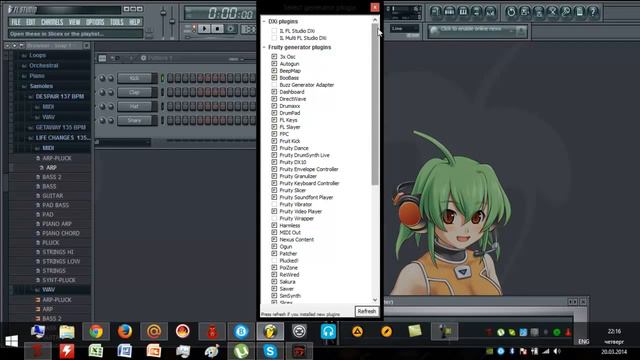Uncheck the 3x Osc plugin checkbox
Image resolution: width=640 pixels, height=360 pixels.
point(274,57)
